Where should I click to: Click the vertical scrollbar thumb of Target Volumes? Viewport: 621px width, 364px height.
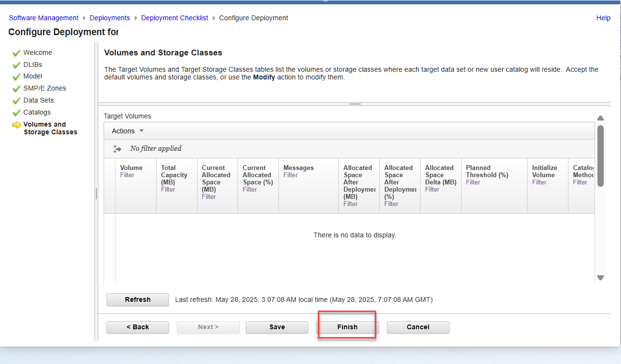point(600,156)
